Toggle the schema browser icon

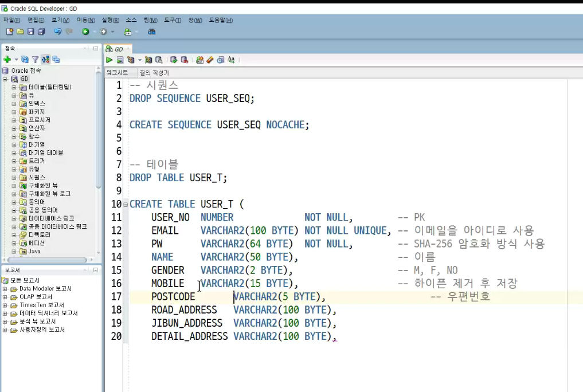click(x=45, y=59)
